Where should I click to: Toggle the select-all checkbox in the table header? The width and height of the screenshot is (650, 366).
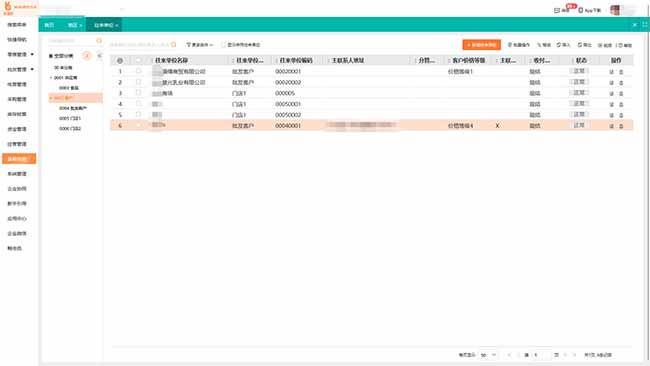click(x=138, y=61)
